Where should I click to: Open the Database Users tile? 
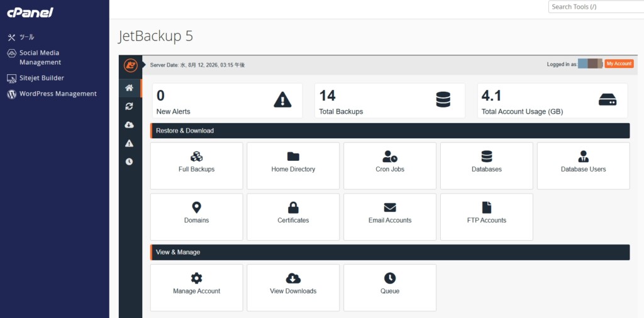click(x=583, y=166)
